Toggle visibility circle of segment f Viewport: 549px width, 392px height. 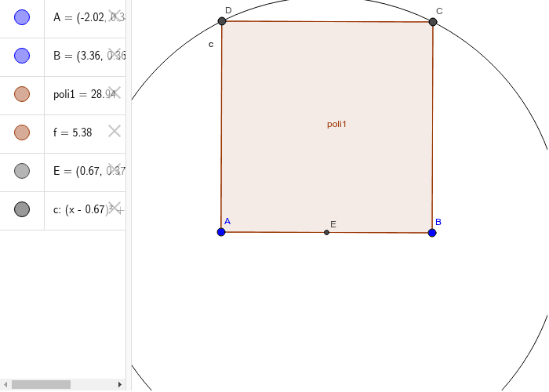[22, 132]
